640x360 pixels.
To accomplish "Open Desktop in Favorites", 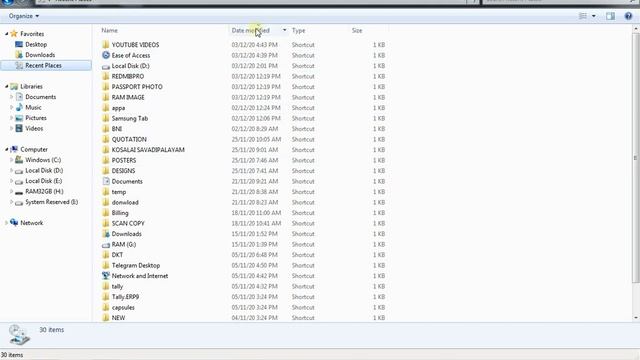I will [x=36, y=44].
